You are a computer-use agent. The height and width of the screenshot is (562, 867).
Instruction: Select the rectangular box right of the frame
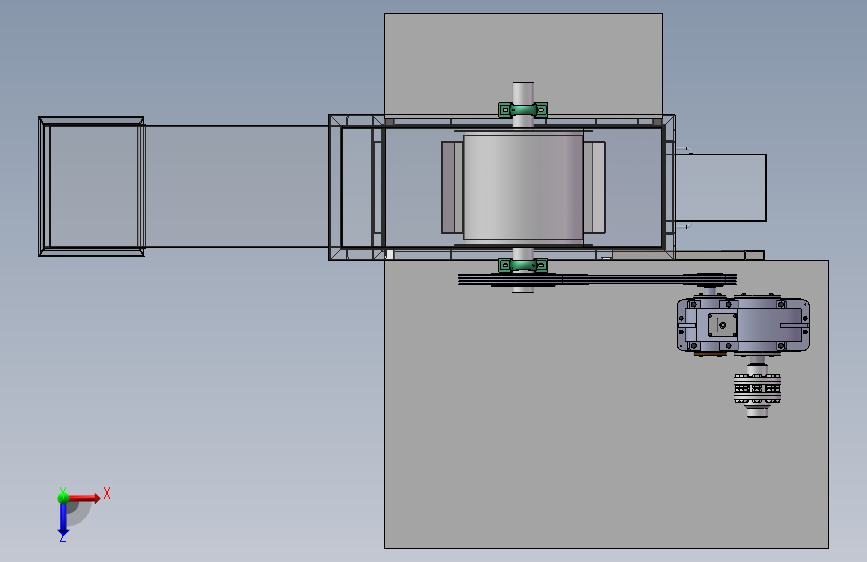[720, 188]
